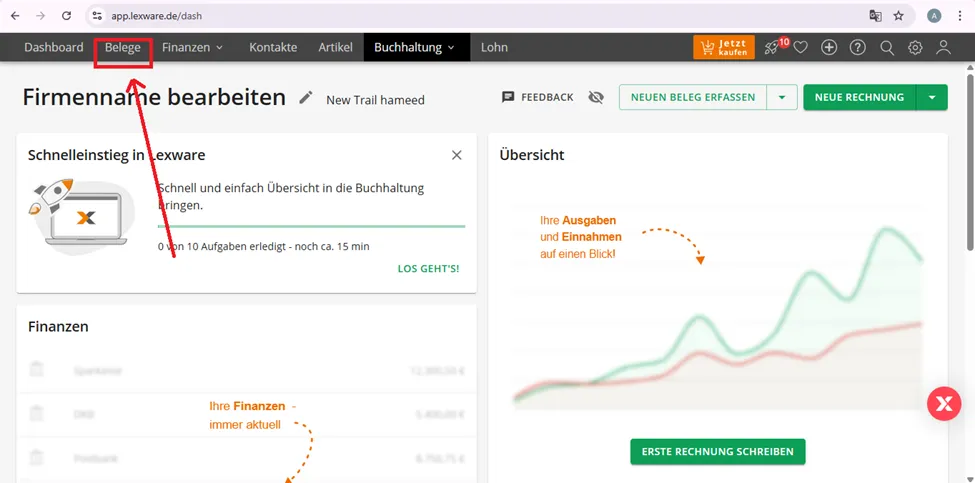Toggle visibility with crossed-eye icon
This screenshot has height=483, width=975.
tap(596, 98)
